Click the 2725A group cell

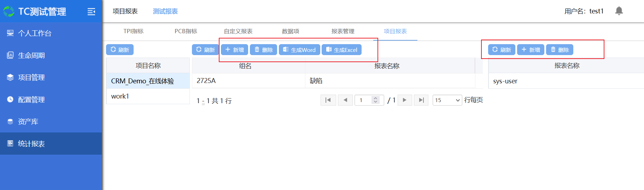[248, 81]
